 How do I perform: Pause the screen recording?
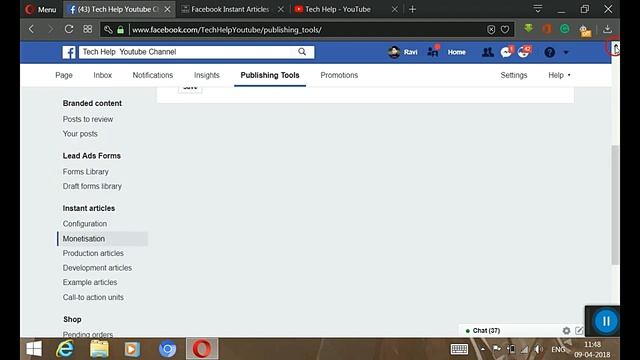point(606,321)
